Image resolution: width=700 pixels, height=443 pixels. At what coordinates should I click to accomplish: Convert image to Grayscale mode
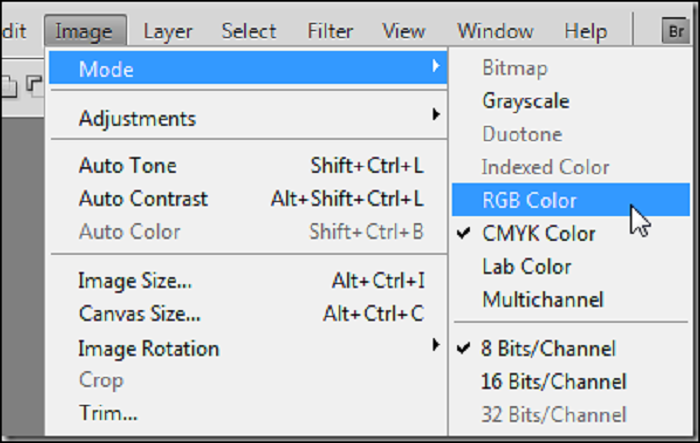(526, 101)
